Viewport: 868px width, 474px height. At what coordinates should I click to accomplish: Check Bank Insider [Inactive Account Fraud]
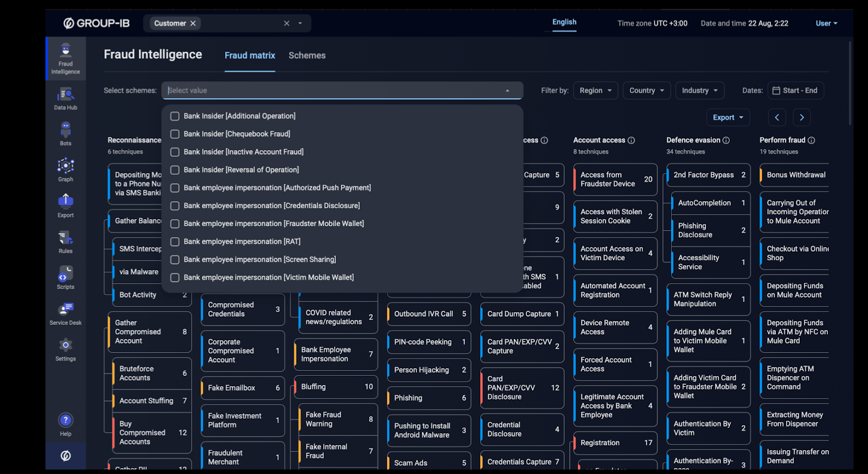[x=175, y=152]
